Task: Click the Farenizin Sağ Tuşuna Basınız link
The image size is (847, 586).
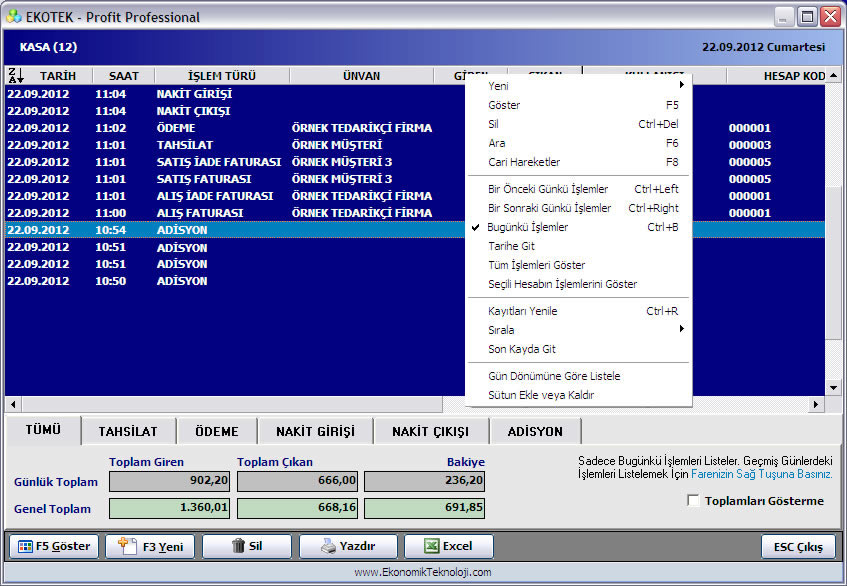Action: pos(762,474)
